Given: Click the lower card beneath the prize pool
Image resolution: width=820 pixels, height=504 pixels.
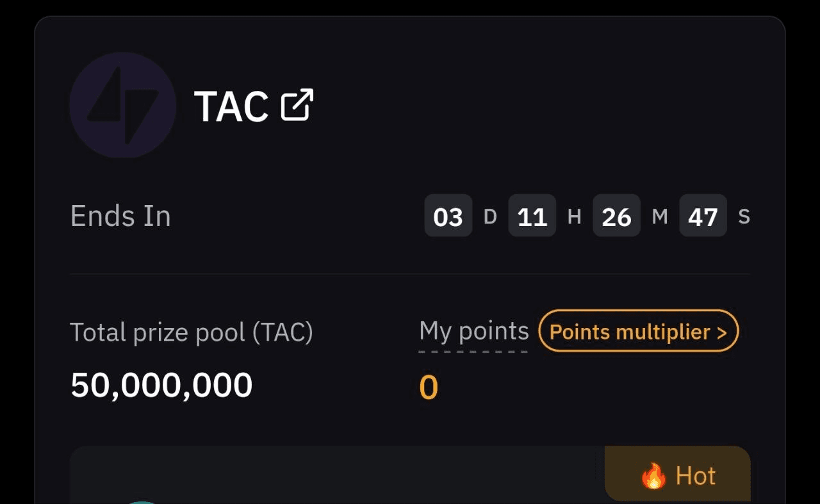Looking at the screenshot, I should pos(410,475).
